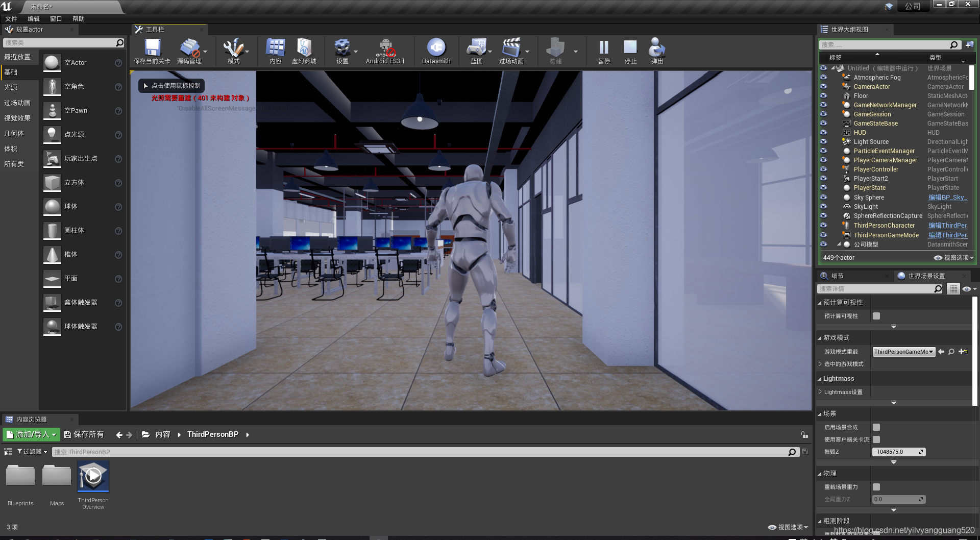Screen dimensions: 980x540
Task: Browse to the selected game mode asset (magnifier icon)
Action: pos(951,352)
